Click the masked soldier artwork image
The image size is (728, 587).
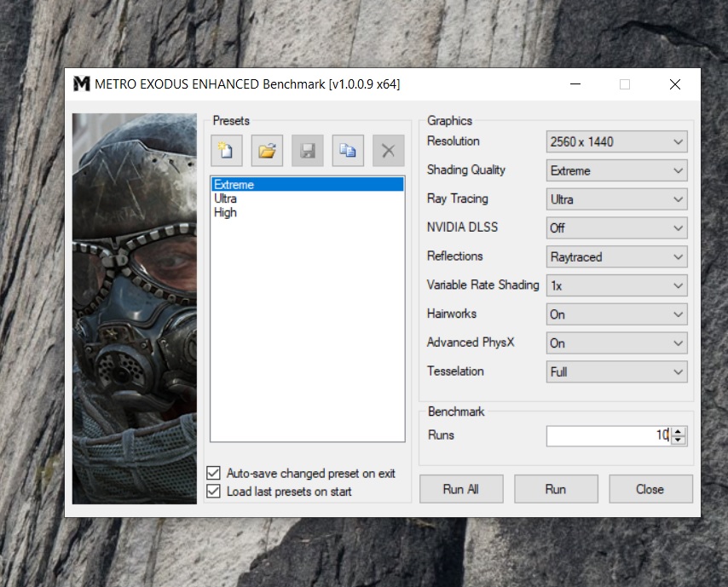coord(135,308)
